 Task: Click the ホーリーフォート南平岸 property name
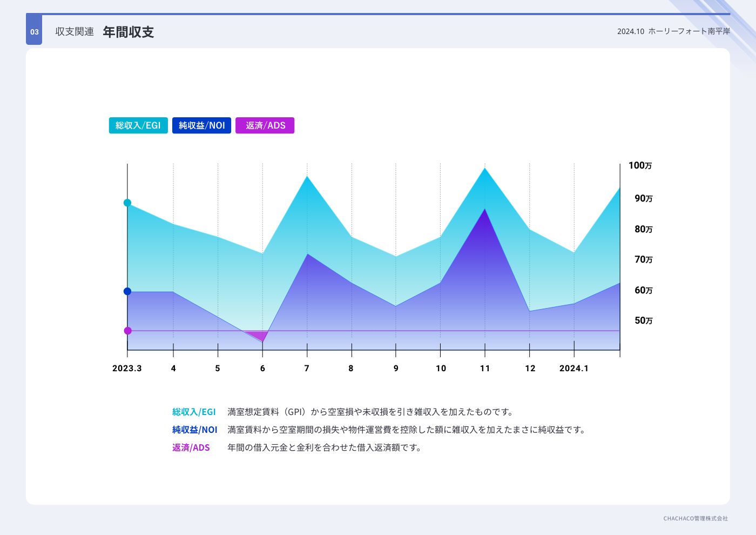pos(689,31)
